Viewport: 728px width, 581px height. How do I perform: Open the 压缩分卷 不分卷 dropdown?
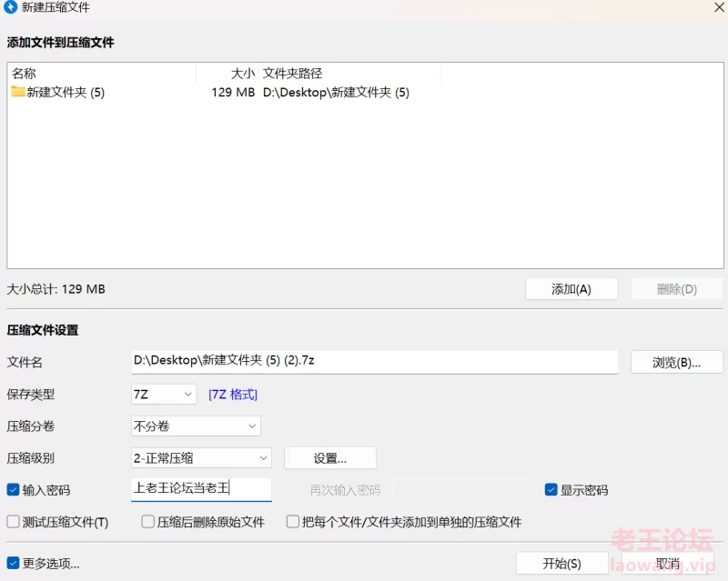196,426
